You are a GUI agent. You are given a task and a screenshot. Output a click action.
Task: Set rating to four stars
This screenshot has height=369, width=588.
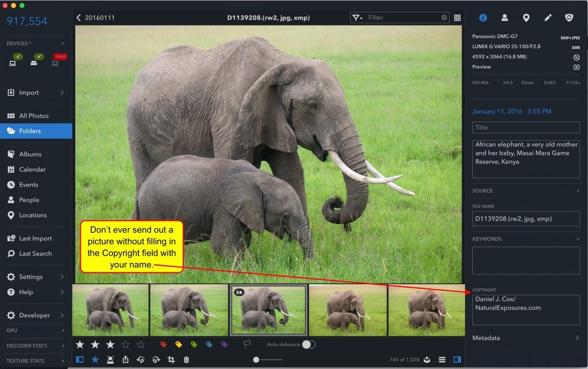[125, 344]
